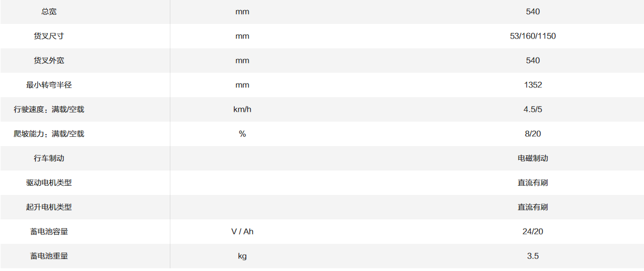Select the 24/20 battery capacity value
This screenshot has width=644, height=271.
pos(532,231)
